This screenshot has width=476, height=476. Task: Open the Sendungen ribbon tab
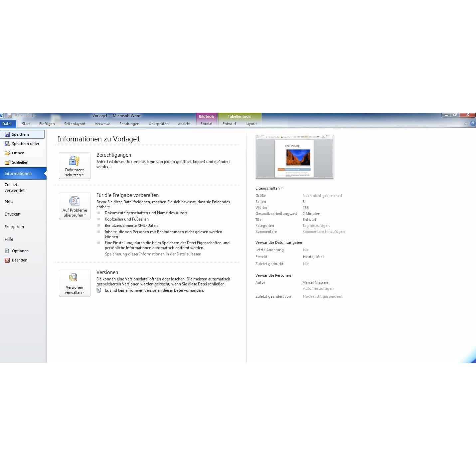(129, 124)
